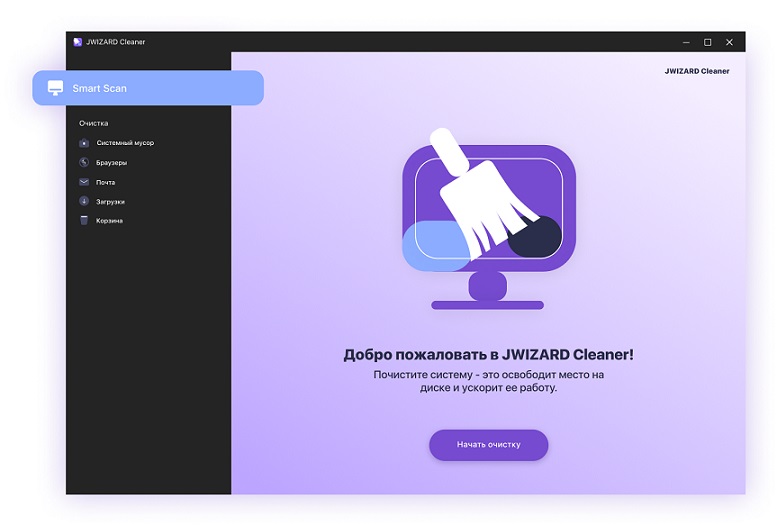Click the JWIZARD Cleaner title bar logo icon
The width and height of the screenshot is (777, 526).
(x=78, y=42)
